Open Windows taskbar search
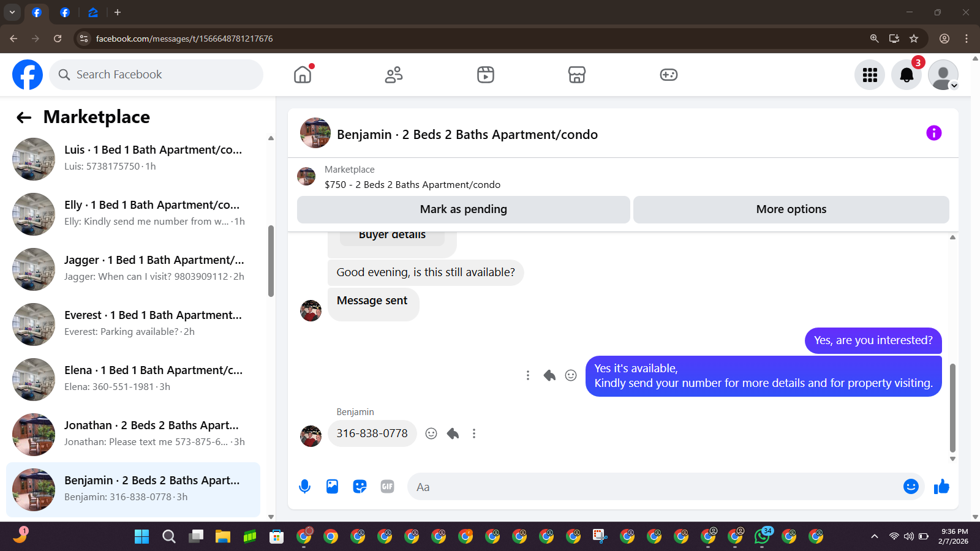 coord(169,537)
